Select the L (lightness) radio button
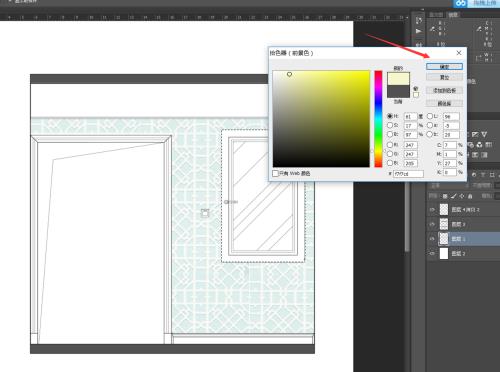Image resolution: width=500 pixels, height=372 pixels. click(x=430, y=116)
